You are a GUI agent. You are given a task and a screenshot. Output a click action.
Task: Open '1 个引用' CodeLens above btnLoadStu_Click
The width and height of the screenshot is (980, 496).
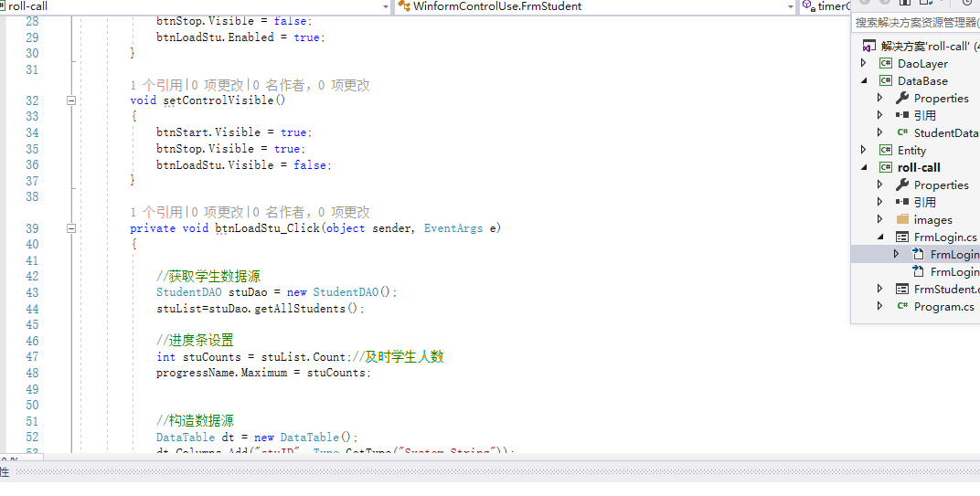point(156,213)
